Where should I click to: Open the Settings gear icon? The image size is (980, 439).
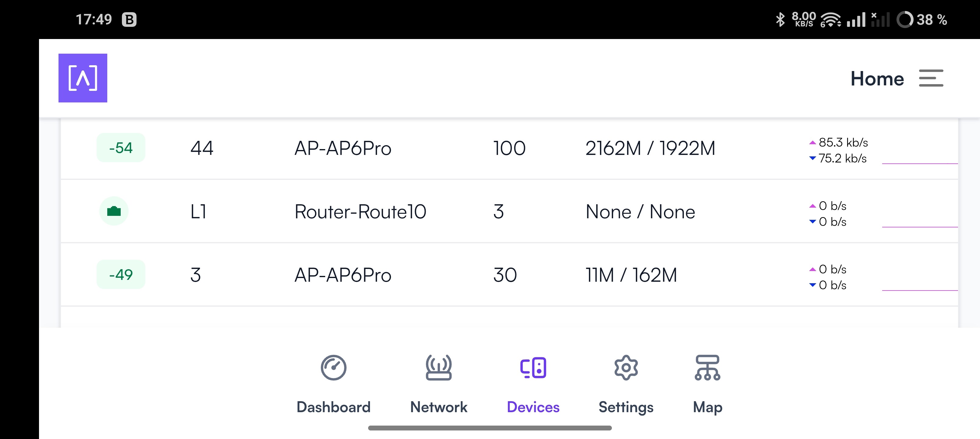tap(626, 368)
